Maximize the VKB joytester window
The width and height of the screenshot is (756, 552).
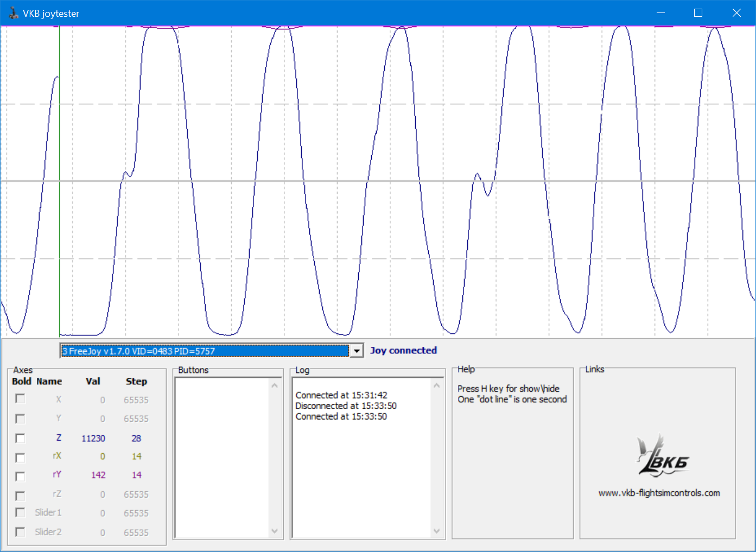[x=698, y=13]
